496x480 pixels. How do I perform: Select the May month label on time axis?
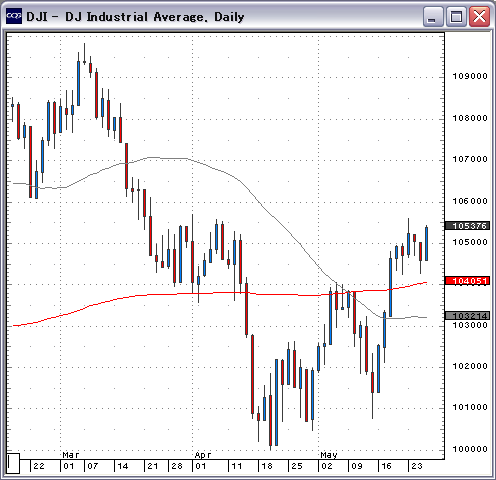pyautogui.click(x=329, y=455)
